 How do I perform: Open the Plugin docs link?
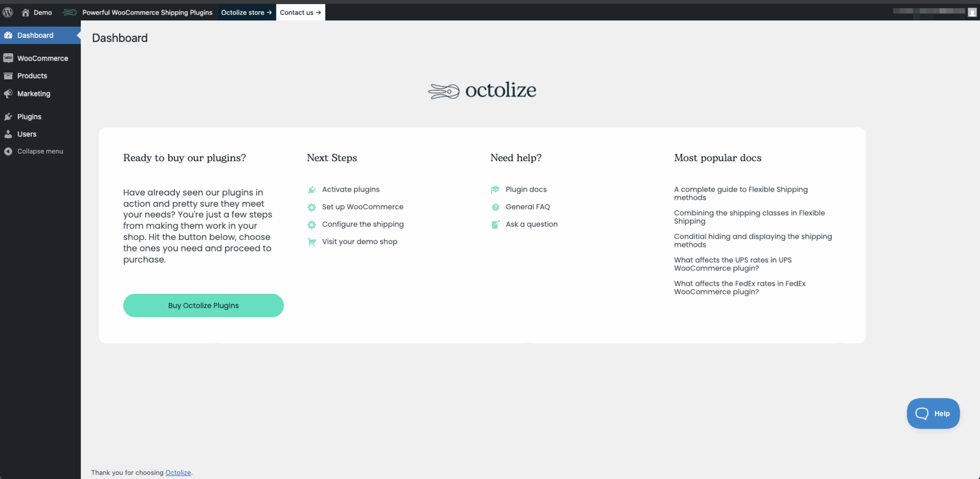[526, 189]
